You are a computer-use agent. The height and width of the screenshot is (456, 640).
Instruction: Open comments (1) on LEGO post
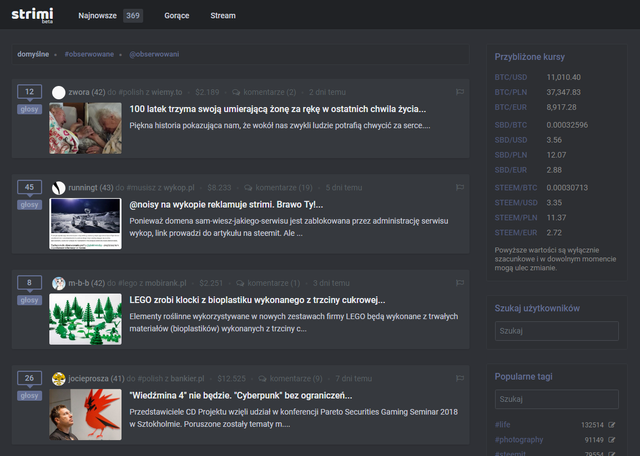tap(273, 283)
